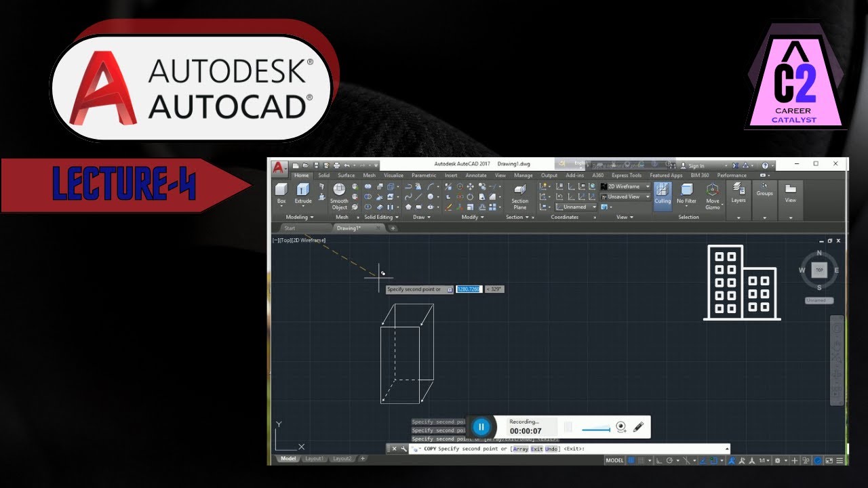Close the command line with its X
868x488 pixels.
tap(394, 448)
